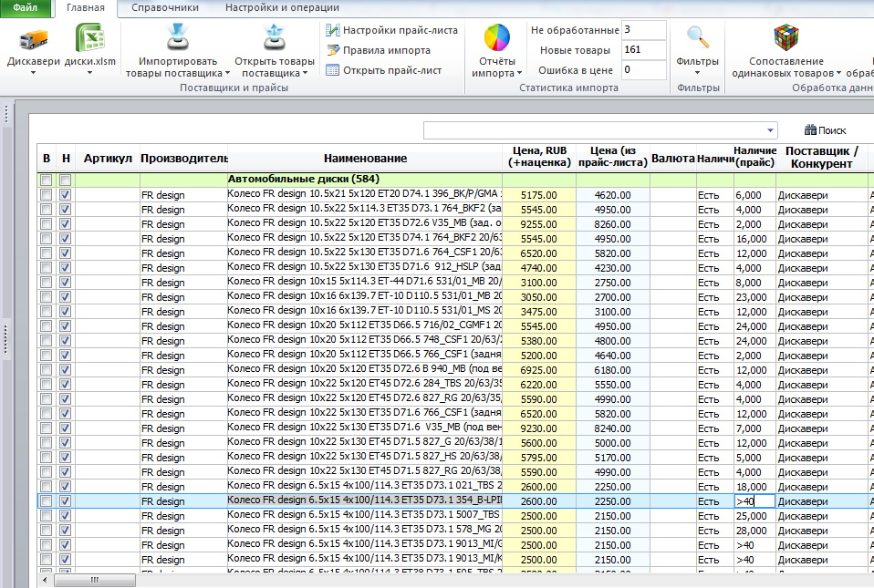Uncheck Н box for 578_MG row
Viewport: 874px width, 588px height.
(65, 530)
